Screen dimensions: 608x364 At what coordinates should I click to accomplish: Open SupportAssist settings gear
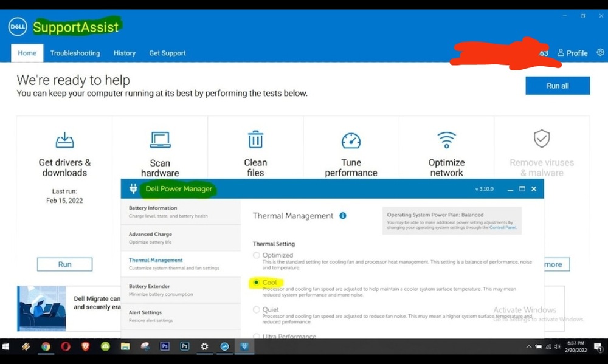tap(600, 52)
